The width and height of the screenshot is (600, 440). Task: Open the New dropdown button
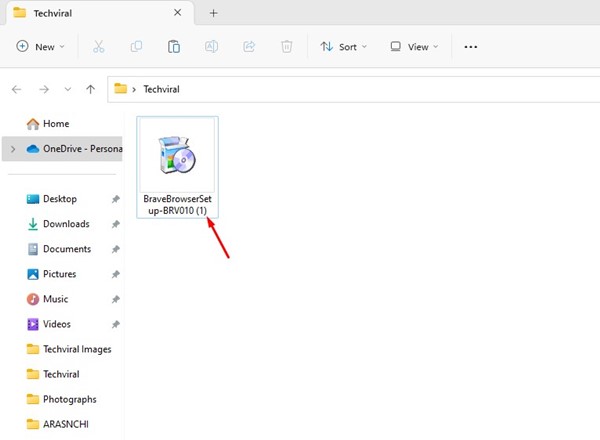pos(40,47)
